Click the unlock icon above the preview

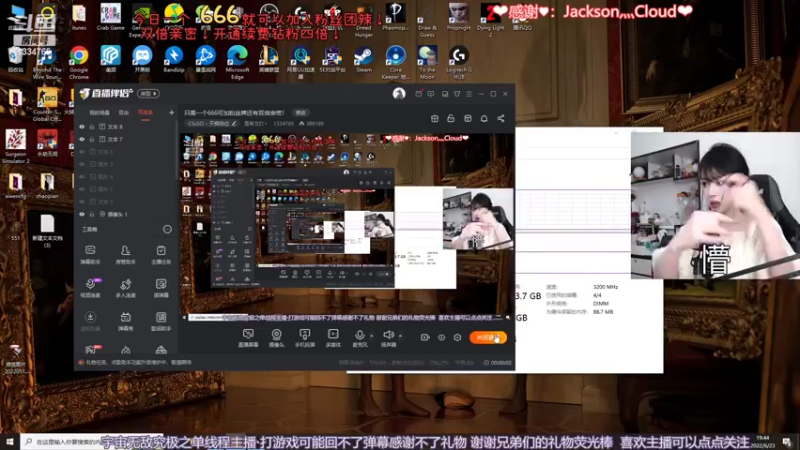(x=451, y=118)
